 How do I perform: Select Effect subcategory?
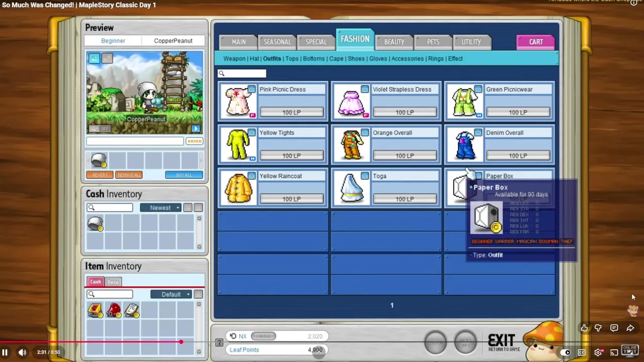[x=455, y=59]
